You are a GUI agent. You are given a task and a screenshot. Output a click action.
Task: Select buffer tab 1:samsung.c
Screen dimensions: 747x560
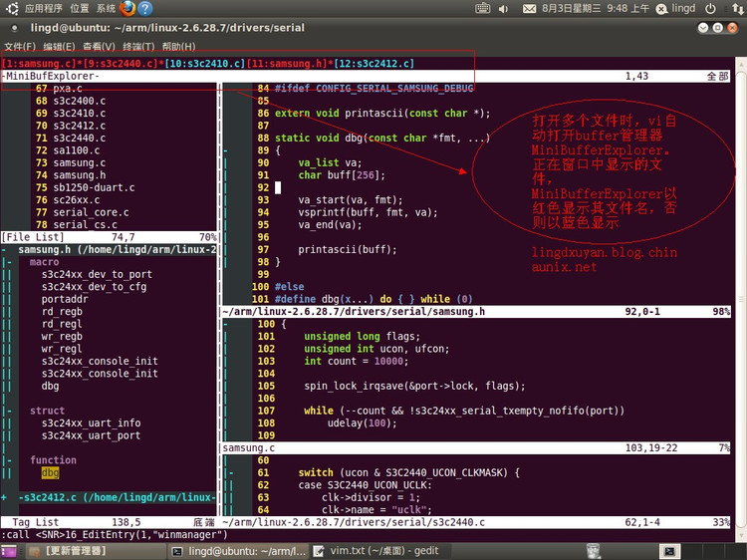point(40,64)
